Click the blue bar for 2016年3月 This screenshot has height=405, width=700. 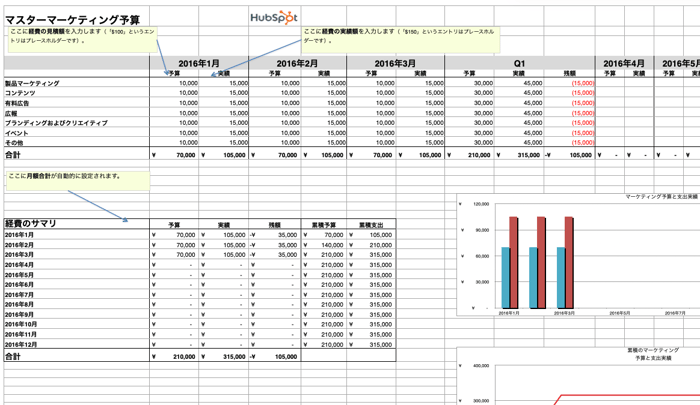[561, 277]
